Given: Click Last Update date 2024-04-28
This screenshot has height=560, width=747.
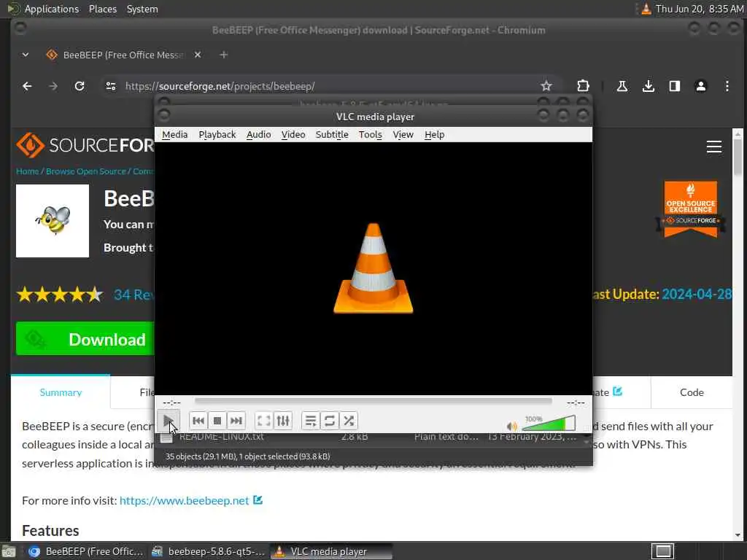Looking at the screenshot, I should [697, 295].
